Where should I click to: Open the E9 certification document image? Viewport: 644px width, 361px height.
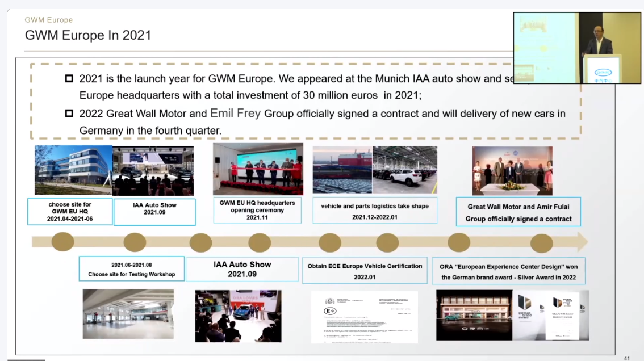coord(364,317)
